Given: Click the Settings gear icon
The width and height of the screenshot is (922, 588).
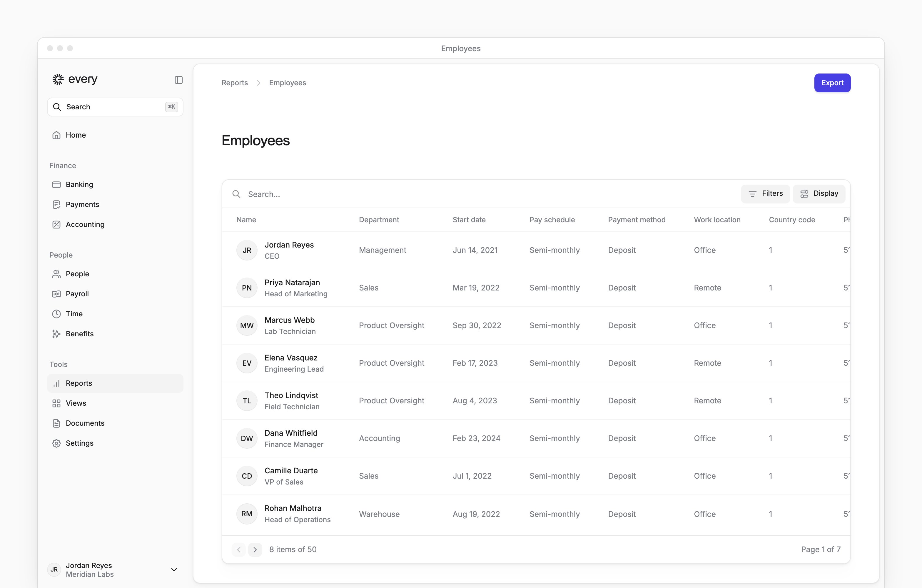Looking at the screenshot, I should [56, 443].
